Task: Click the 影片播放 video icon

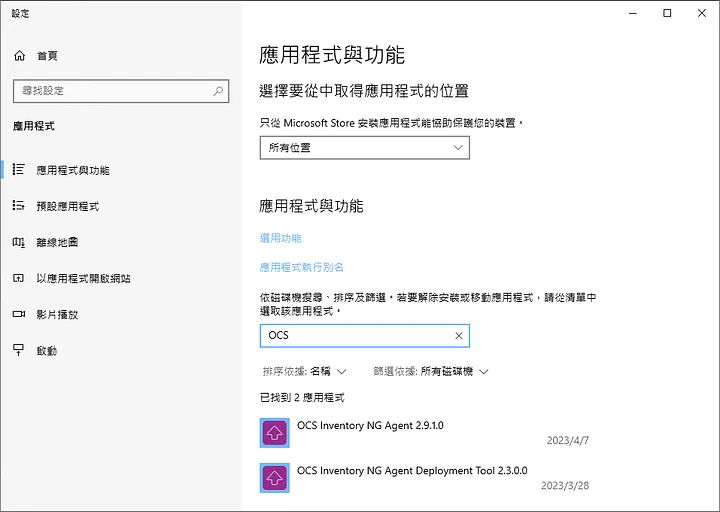Action: pyautogui.click(x=18, y=314)
